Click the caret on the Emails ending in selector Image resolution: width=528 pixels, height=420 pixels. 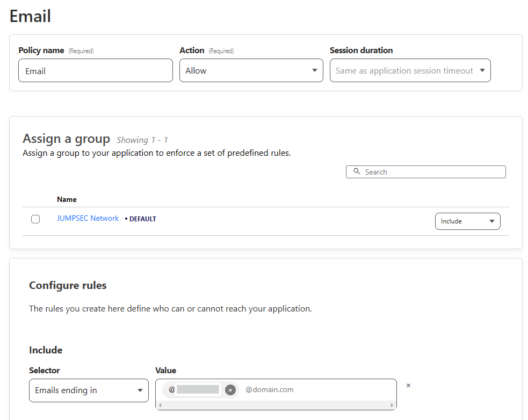tap(140, 390)
